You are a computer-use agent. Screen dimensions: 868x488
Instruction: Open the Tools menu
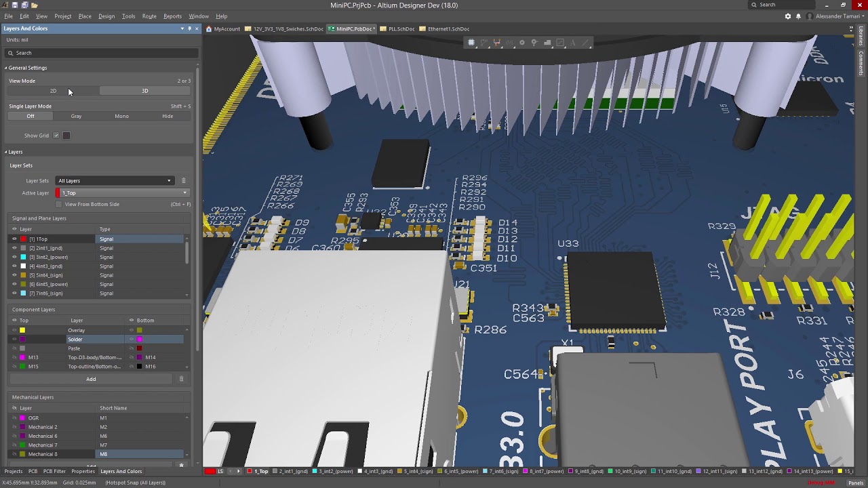click(128, 16)
